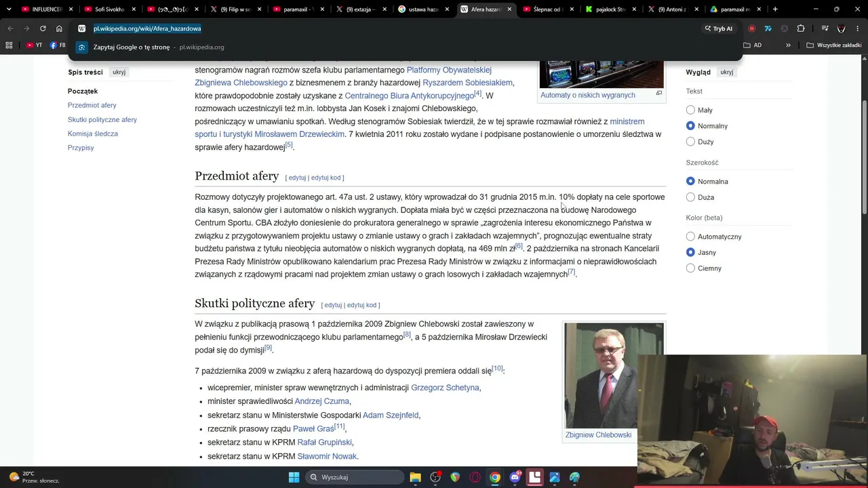Select Jasny color mode
This screenshot has width=868, height=488.
pos(690,252)
